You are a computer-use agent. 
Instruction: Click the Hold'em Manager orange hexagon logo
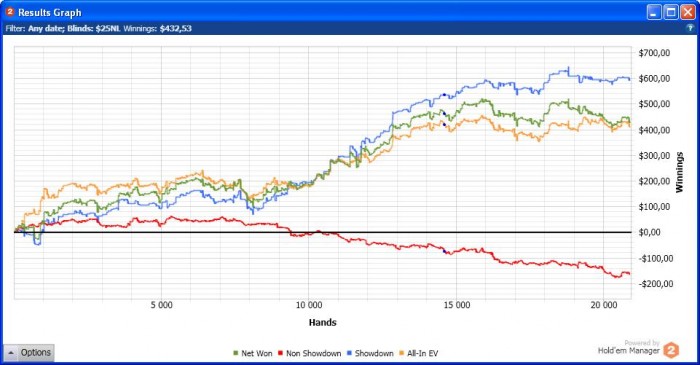pyautogui.click(x=671, y=350)
